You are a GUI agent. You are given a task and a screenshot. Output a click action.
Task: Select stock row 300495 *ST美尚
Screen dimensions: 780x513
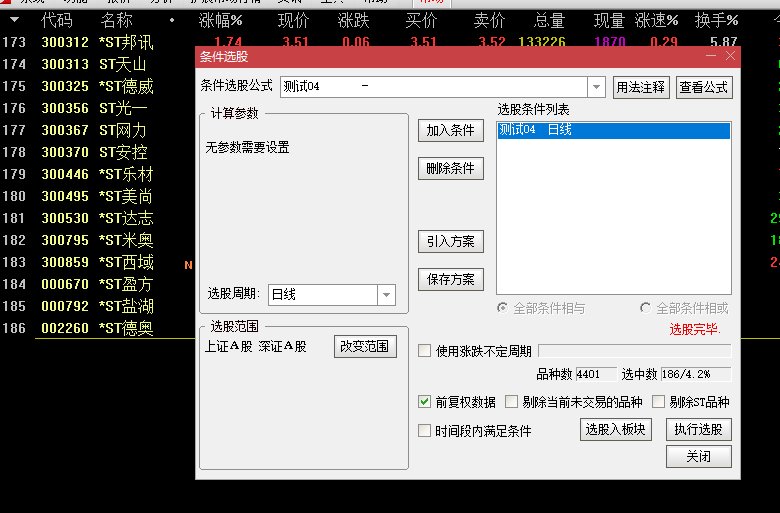[98, 196]
